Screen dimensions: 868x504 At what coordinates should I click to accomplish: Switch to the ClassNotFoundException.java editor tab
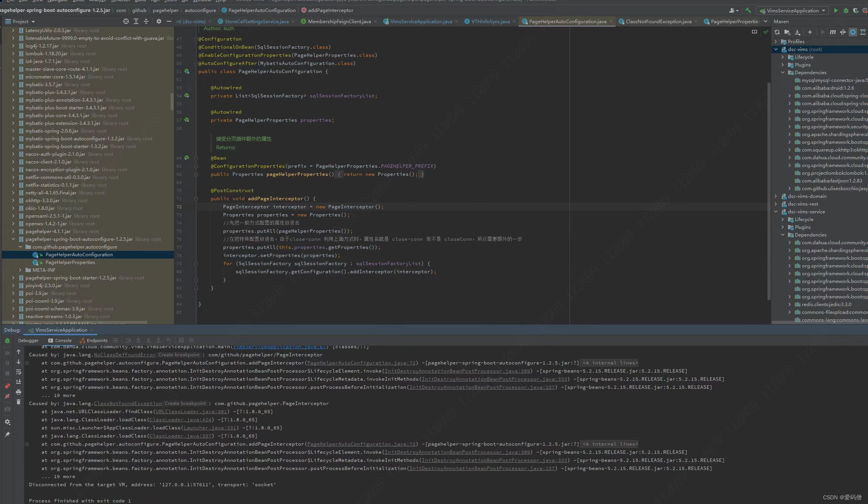pyautogui.click(x=658, y=21)
